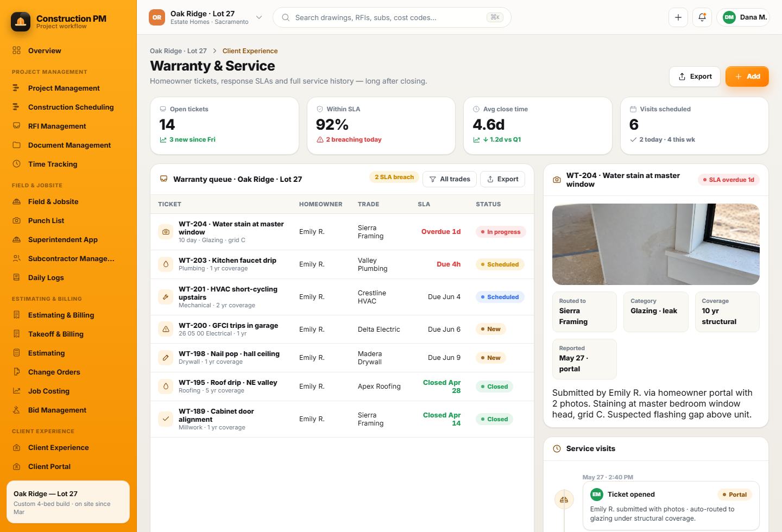This screenshot has width=782, height=532.
Task: Click the In progress status badge
Action: (x=501, y=232)
